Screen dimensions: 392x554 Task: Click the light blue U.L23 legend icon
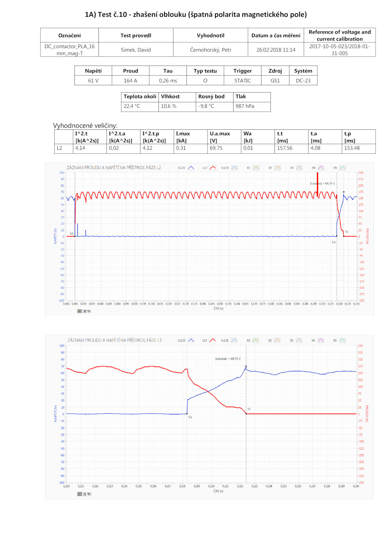click(x=234, y=168)
